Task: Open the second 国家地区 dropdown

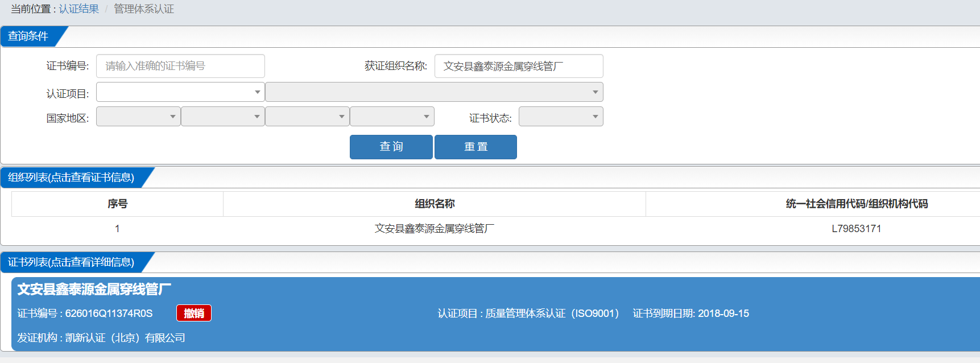Action: tap(223, 117)
